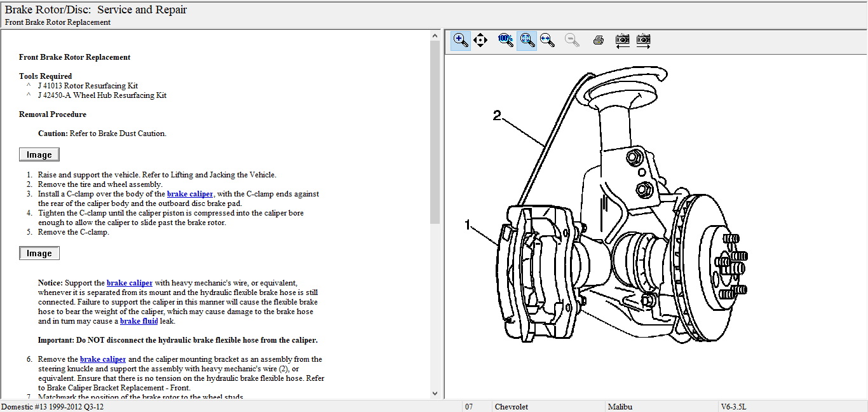This screenshot has height=412, width=868.
Task: Open brake caliper link in step 6
Action: tap(103, 359)
